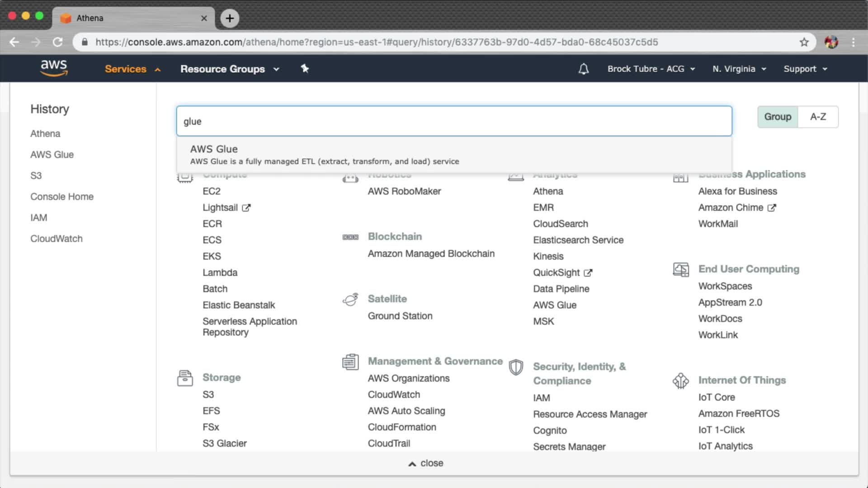868x488 pixels.
Task: Open the Lambda service link
Action: pyautogui.click(x=220, y=272)
